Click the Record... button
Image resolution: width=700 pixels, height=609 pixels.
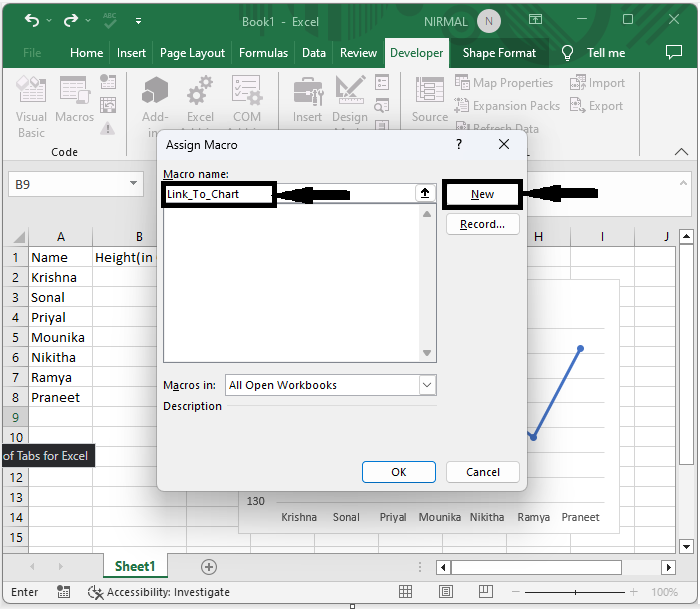pos(483,224)
